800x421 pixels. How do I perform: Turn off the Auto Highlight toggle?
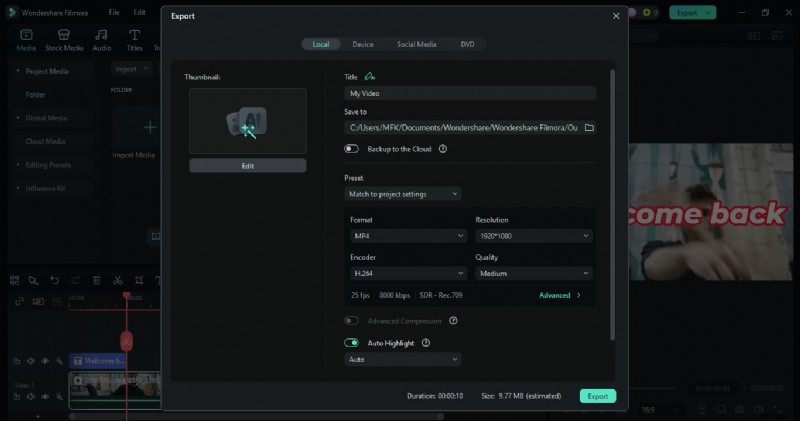point(352,342)
